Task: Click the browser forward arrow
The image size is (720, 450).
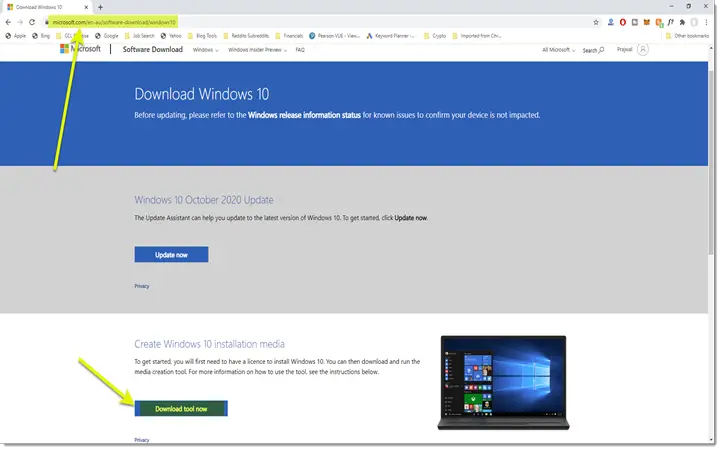Action: pos(20,22)
